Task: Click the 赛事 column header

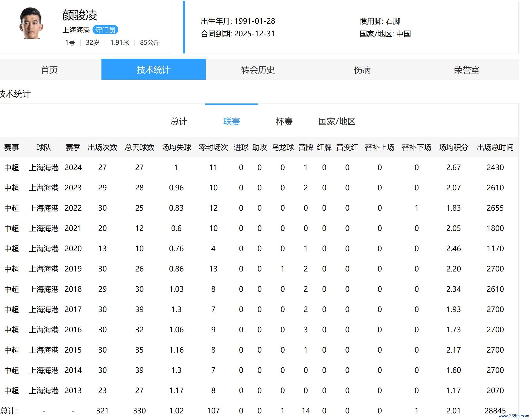Action: [12, 147]
